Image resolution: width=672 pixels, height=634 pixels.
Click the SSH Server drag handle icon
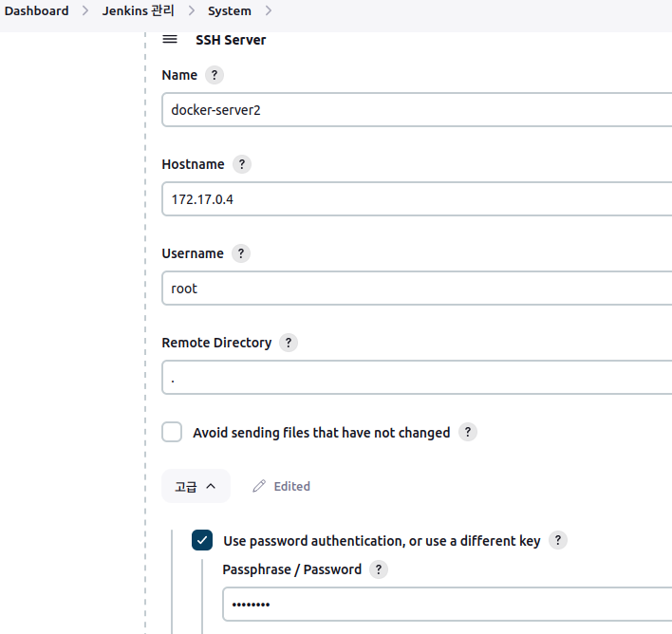coord(170,40)
